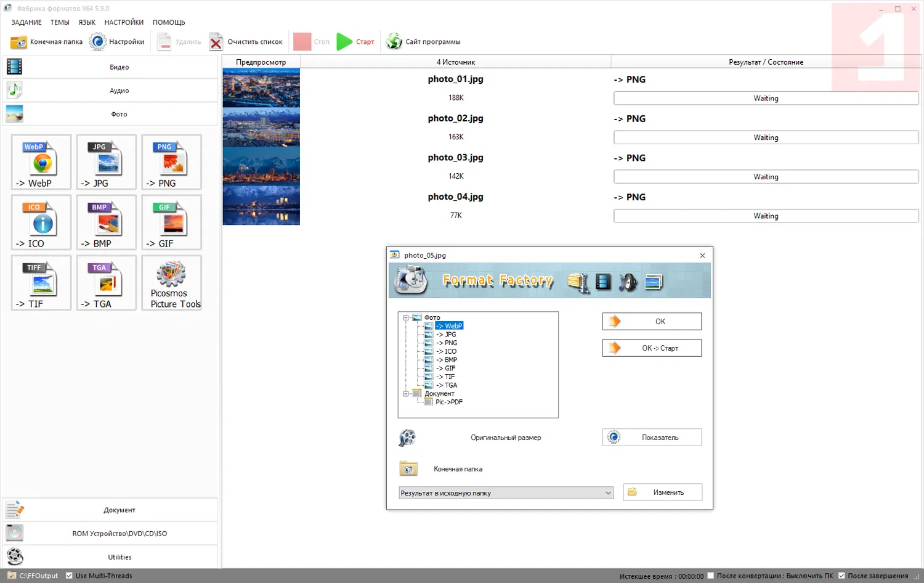Choose the TIF format tile in the left panel

[41, 283]
